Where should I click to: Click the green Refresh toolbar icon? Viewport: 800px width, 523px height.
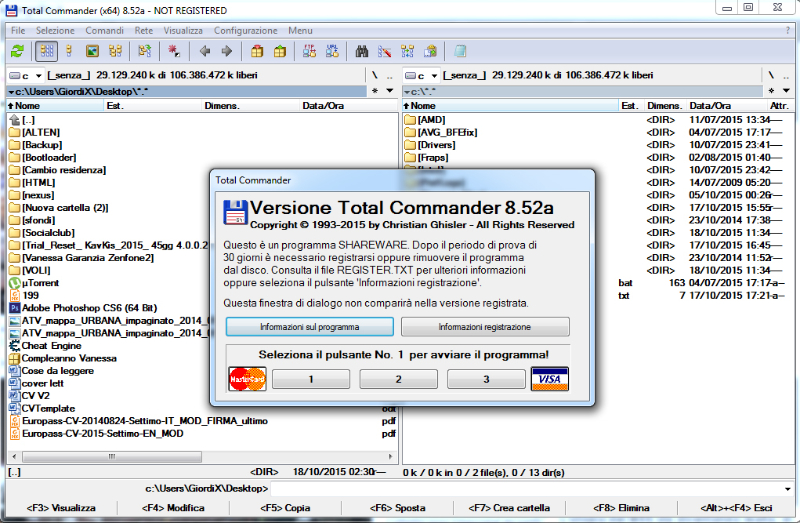click(x=17, y=51)
